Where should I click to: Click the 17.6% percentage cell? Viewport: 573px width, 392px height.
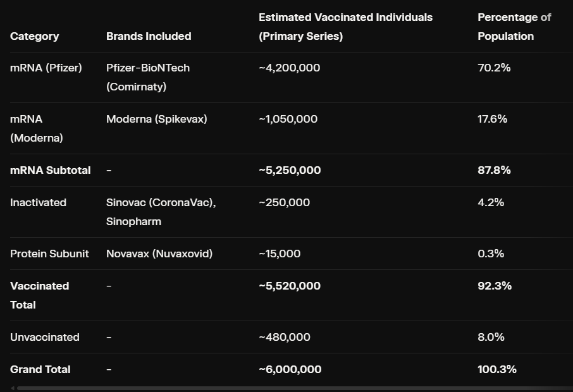point(492,119)
